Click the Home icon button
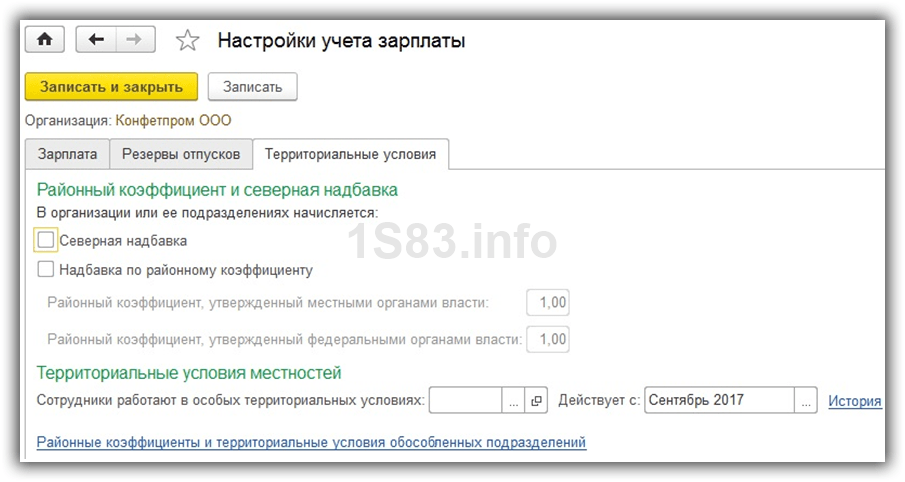905x482 pixels. [44, 40]
